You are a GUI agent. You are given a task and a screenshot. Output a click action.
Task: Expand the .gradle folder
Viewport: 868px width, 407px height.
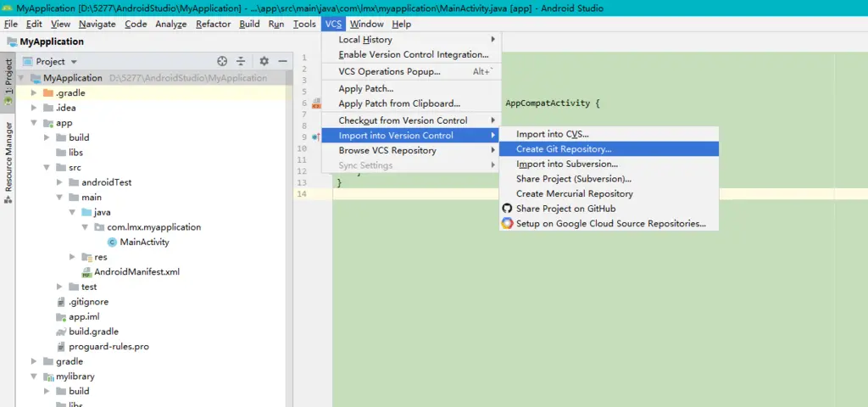click(x=34, y=93)
